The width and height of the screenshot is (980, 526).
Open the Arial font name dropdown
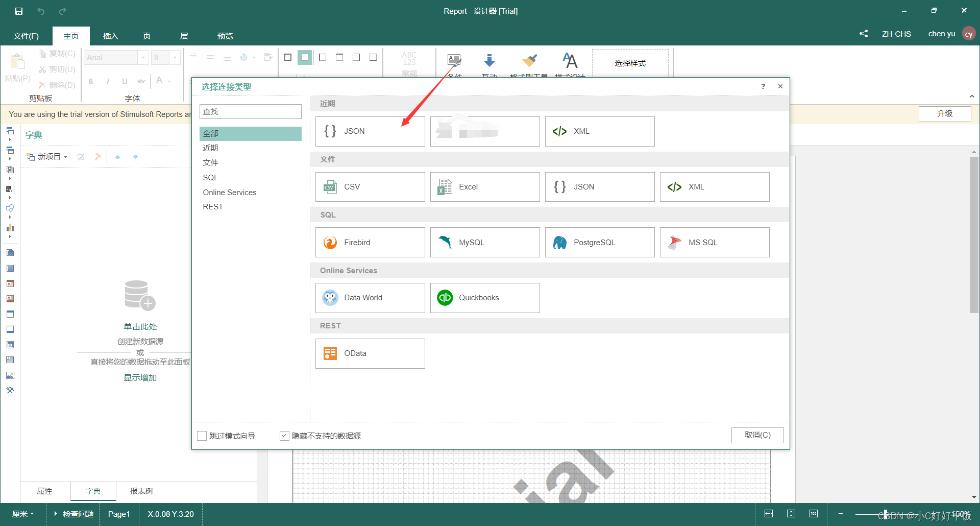pyautogui.click(x=143, y=57)
